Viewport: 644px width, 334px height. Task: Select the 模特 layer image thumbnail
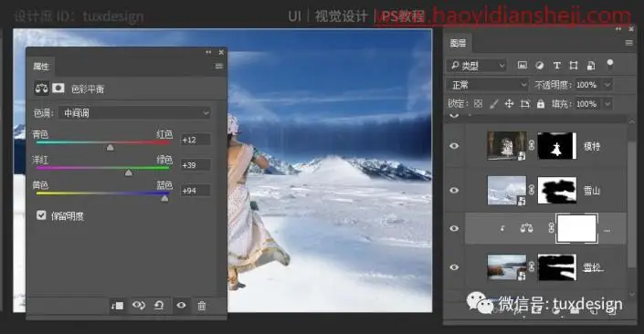(506, 145)
